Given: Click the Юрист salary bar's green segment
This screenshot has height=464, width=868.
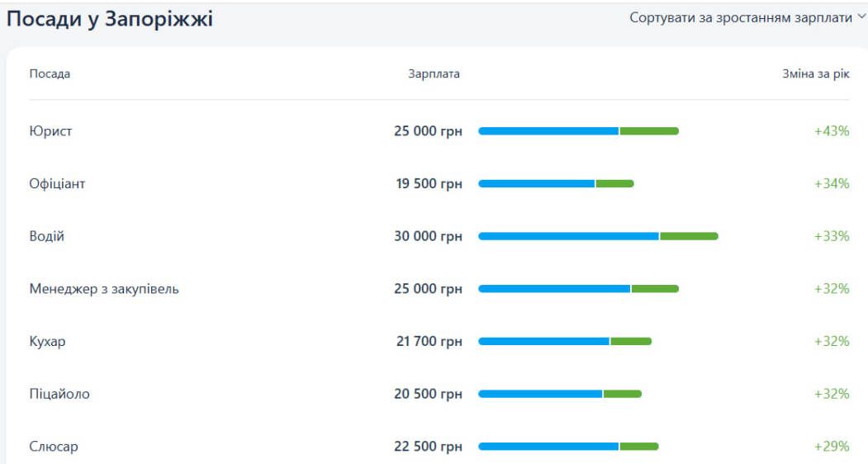Looking at the screenshot, I should coord(649,131).
